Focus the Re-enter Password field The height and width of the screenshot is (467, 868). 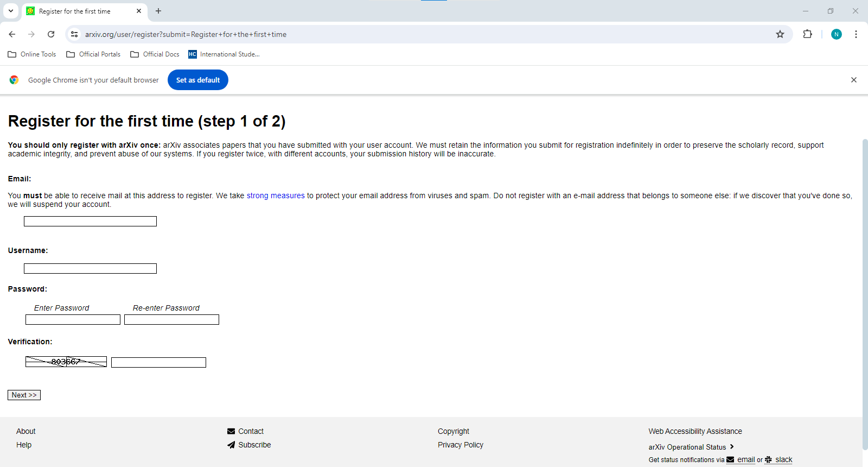coord(171,320)
